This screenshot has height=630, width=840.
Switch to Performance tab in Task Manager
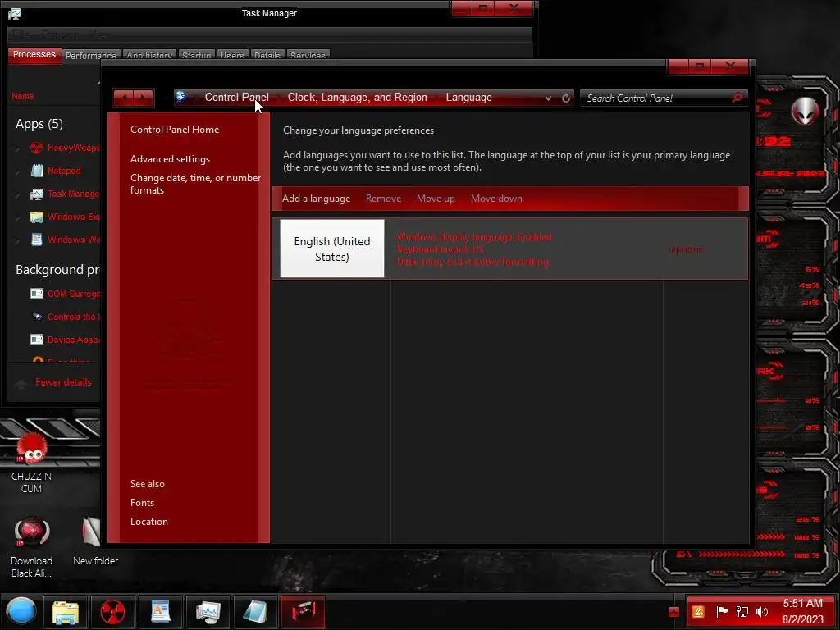pyautogui.click(x=90, y=55)
